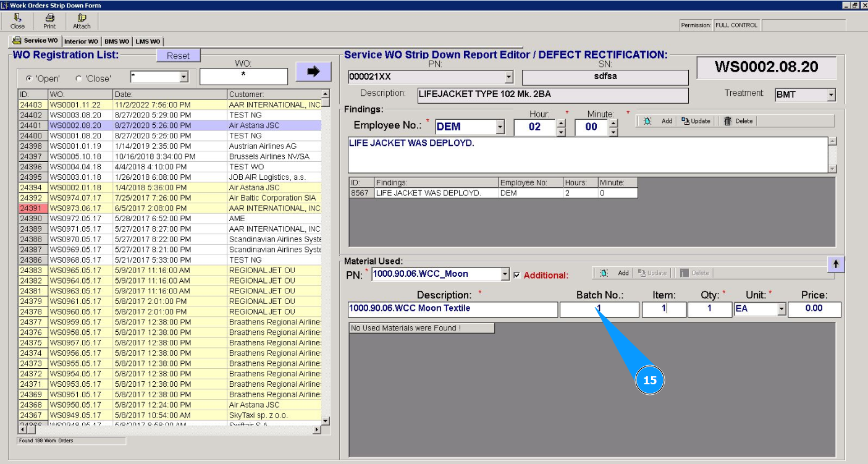The image size is (868, 464).
Task: Click the black right arrow button
Action: coord(313,72)
